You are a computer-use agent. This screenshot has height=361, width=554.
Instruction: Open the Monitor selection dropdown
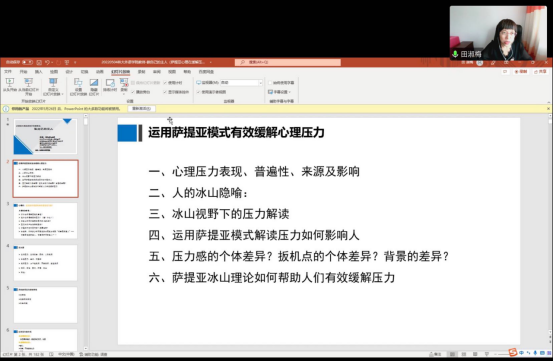point(241,83)
